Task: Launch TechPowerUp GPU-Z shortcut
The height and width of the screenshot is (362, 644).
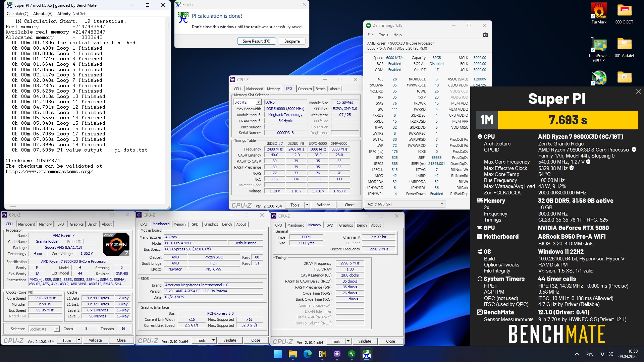Action: click(599, 49)
